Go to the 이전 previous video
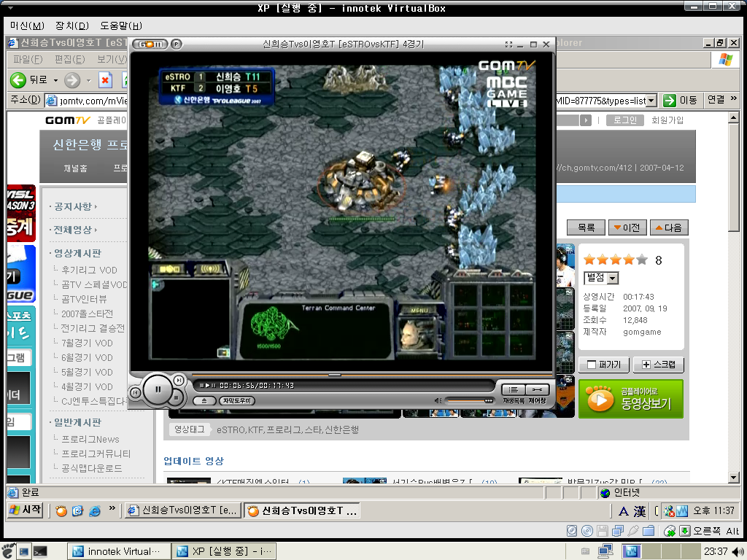 (627, 227)
